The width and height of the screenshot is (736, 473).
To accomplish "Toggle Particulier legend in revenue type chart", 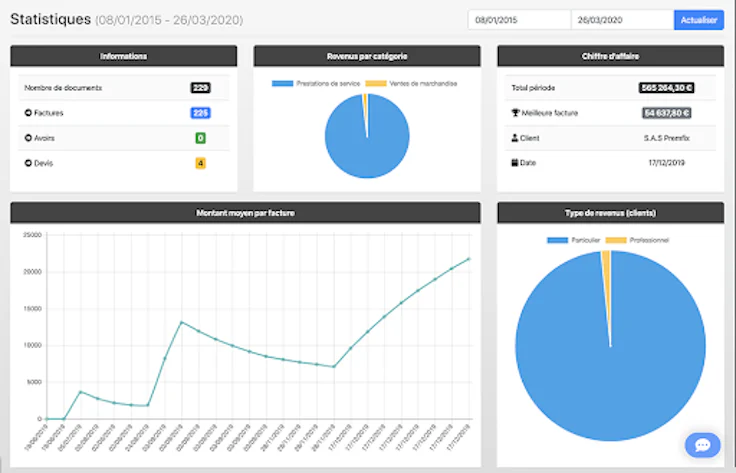I will tap(558, 240).
